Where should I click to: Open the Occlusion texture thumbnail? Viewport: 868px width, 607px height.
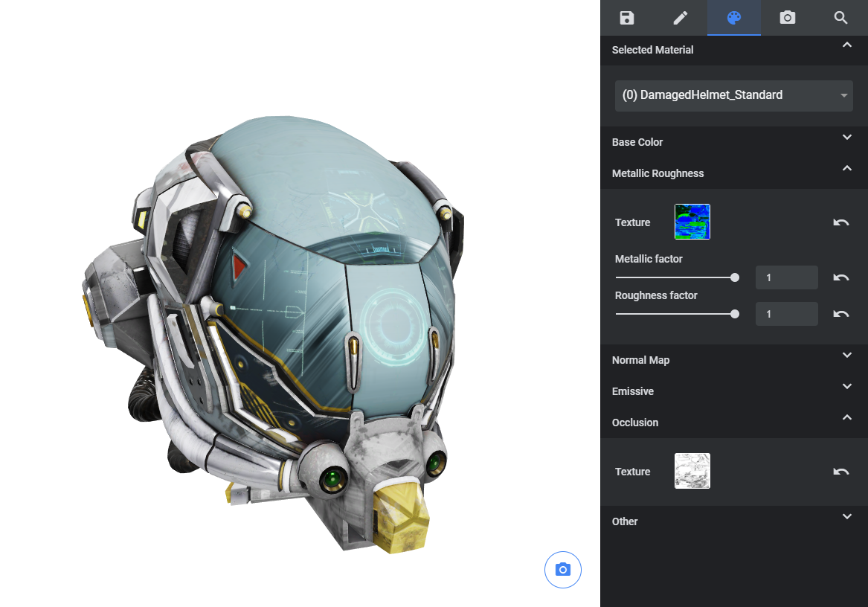pos(692,471)
